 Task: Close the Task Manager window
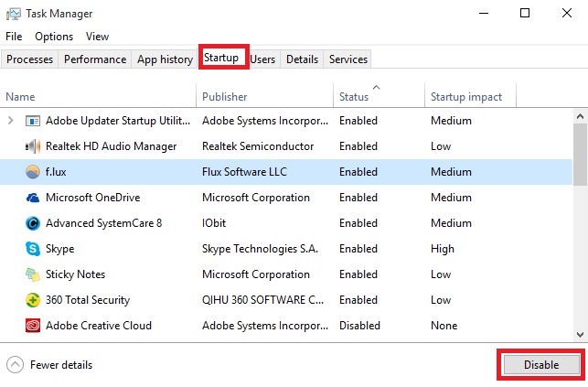point(567,13)
